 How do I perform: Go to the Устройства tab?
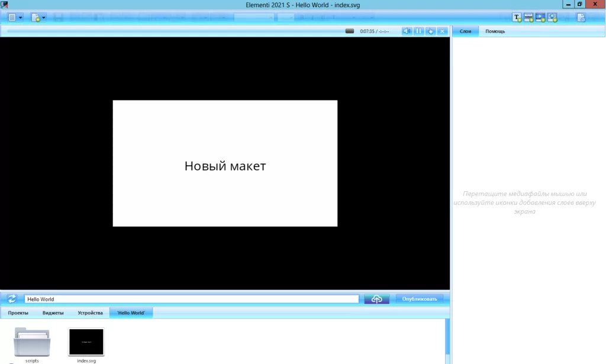tap(90, 313)
